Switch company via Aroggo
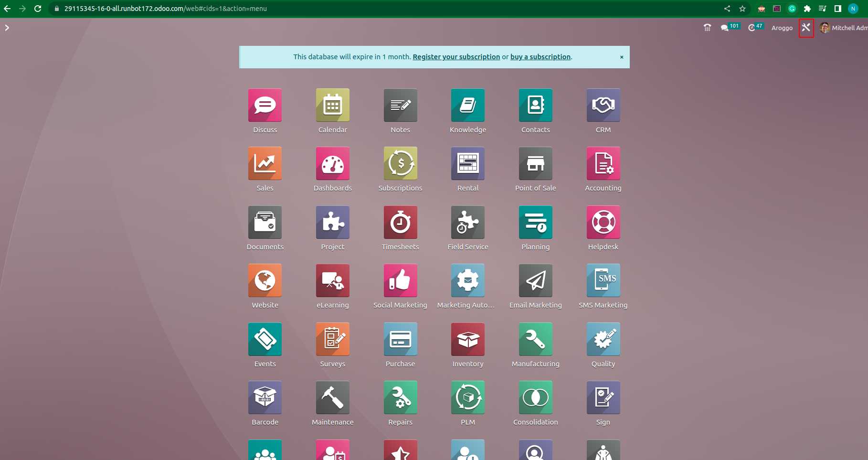This screenshot has width=868, height=460. point(782,28)
